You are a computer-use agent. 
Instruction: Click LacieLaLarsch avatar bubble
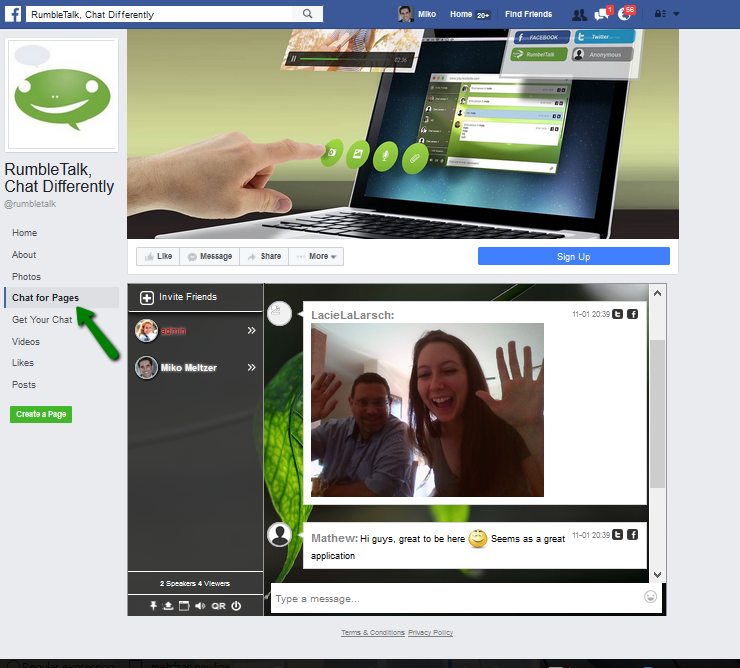tap(279, 313)
